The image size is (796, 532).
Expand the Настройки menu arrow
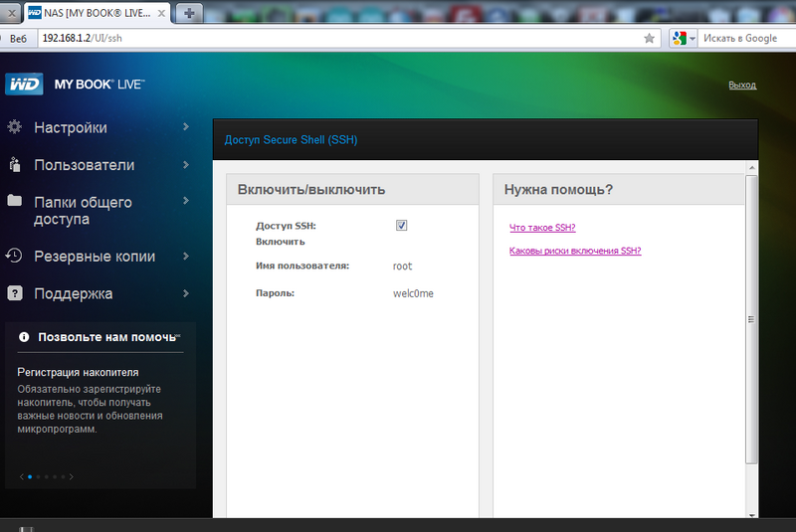[x=186, y=127]
